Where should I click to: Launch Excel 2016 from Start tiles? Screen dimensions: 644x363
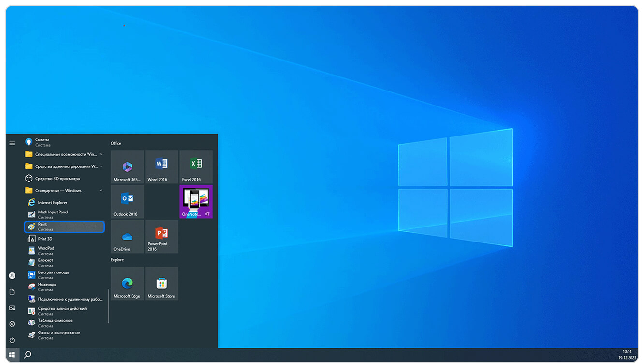(x=196, y=166)
